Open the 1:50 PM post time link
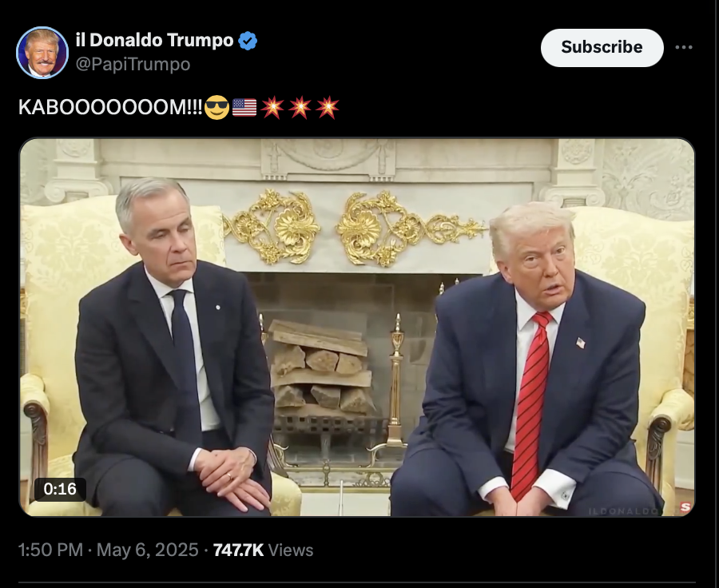719x588 pixels. click(x=50, y=550)
